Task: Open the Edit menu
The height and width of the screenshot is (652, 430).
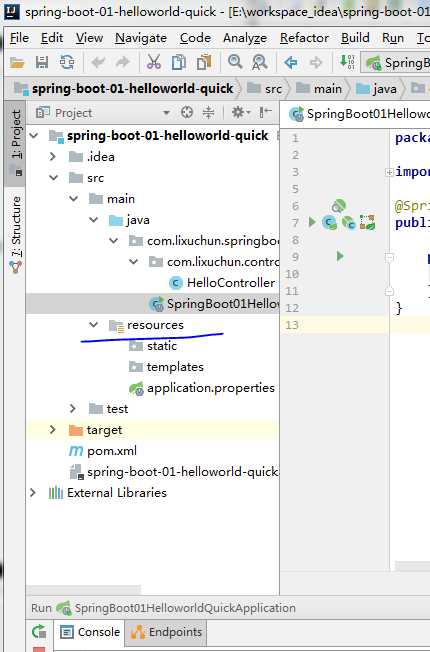Action: pyautogui.click(x=52, y=38)
